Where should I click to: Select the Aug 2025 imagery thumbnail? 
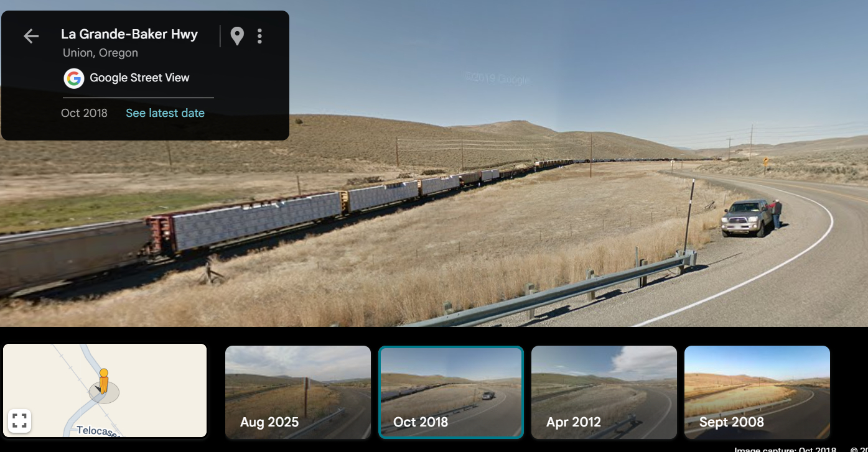coord(298,392)
